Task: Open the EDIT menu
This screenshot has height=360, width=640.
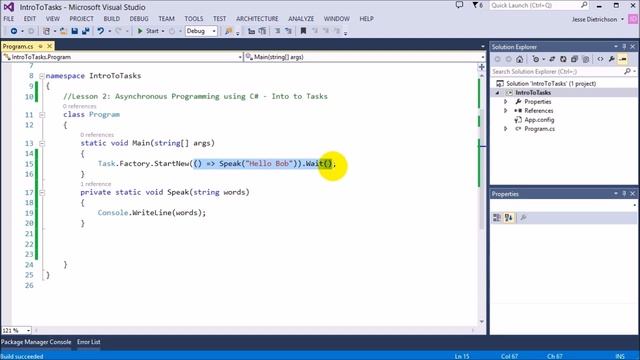Action: coord(29,19)
